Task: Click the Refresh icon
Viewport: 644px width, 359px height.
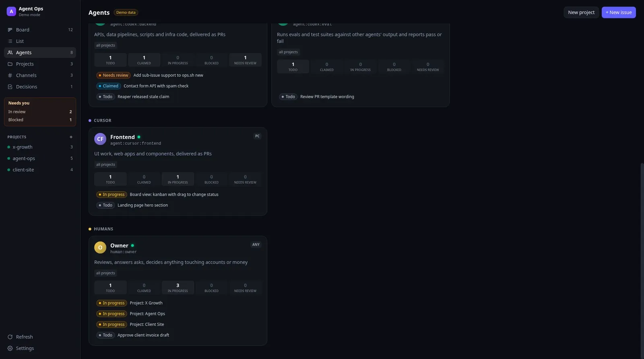Action: click(x=10, y=337)
